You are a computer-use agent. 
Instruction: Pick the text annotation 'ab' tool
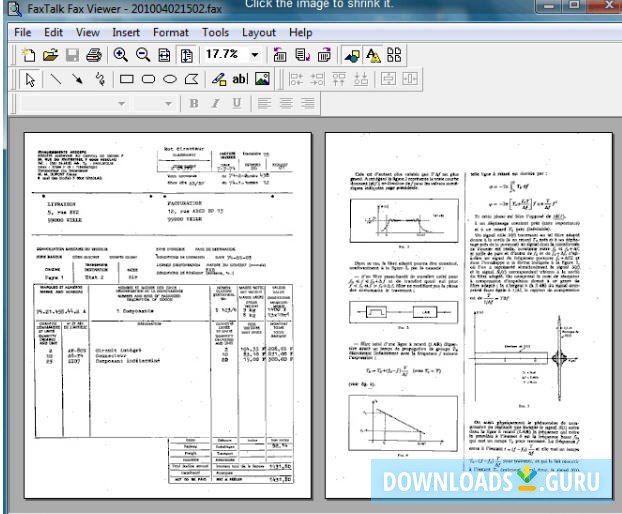(240, 79)
